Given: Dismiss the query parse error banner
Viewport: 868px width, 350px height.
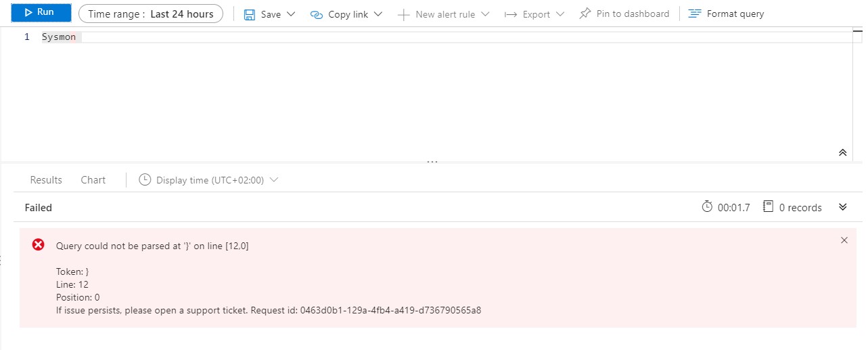Looking at the screenshot, I should 844,240.
